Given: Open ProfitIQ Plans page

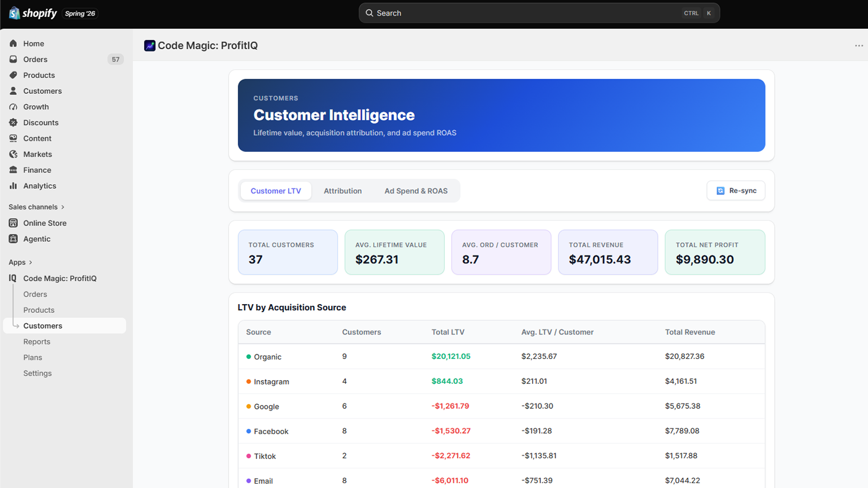Looking at the screenshot, I should tap(33, 357).
